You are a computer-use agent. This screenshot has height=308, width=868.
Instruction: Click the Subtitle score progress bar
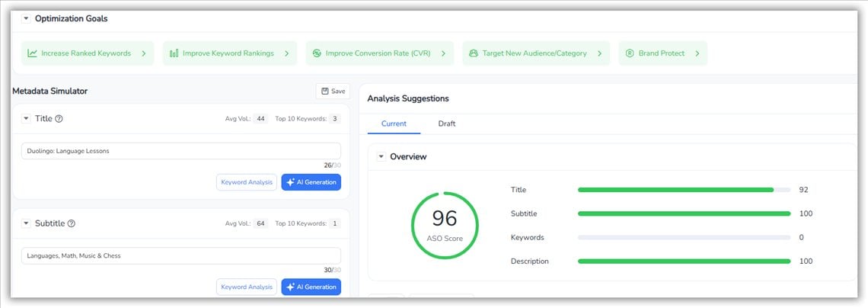[685, 213]
